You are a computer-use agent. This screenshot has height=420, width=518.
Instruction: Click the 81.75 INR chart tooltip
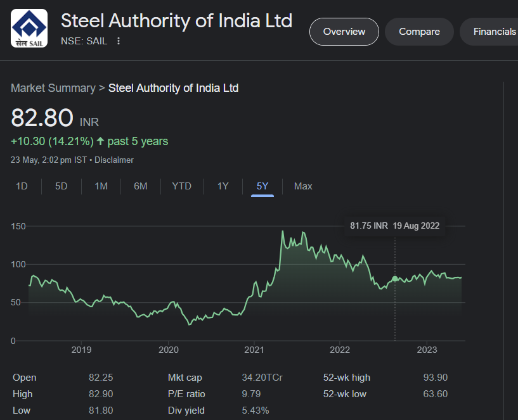(x=394, y=226)
